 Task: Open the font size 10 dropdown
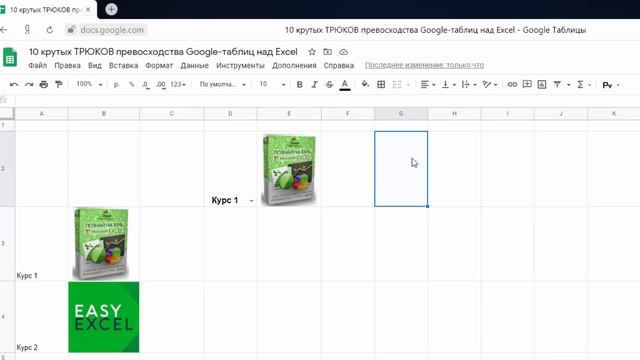coord(272,84)
